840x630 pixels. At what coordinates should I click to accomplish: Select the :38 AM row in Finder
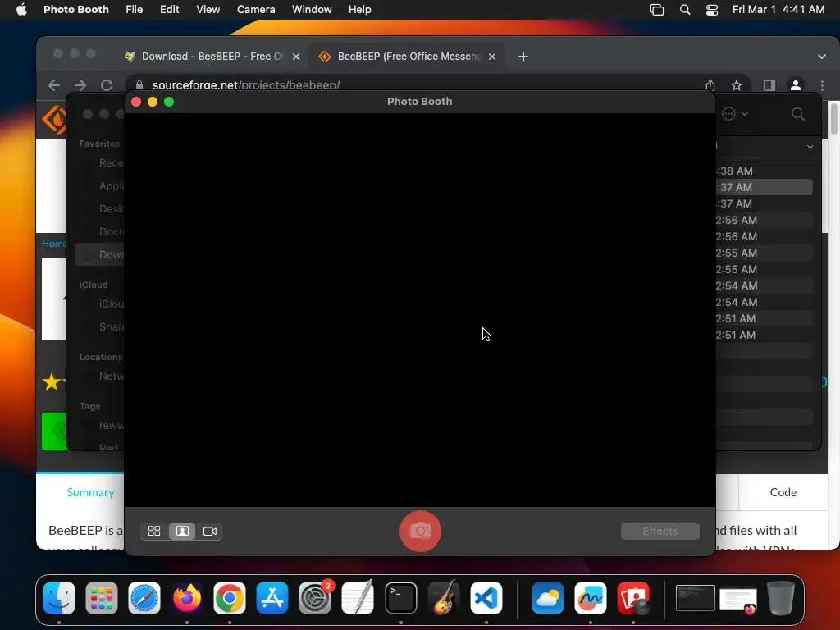pyautogui.click(x=764, y=171)
